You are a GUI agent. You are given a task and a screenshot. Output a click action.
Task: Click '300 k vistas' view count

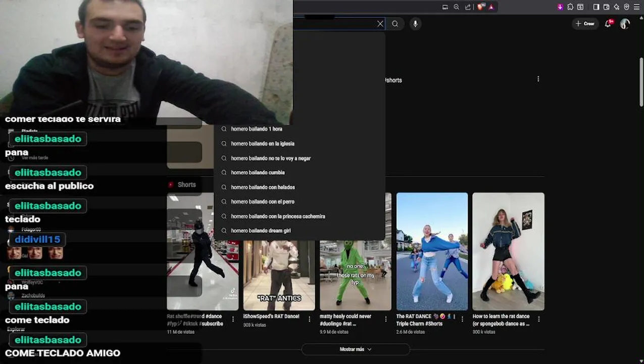point(484,332)
